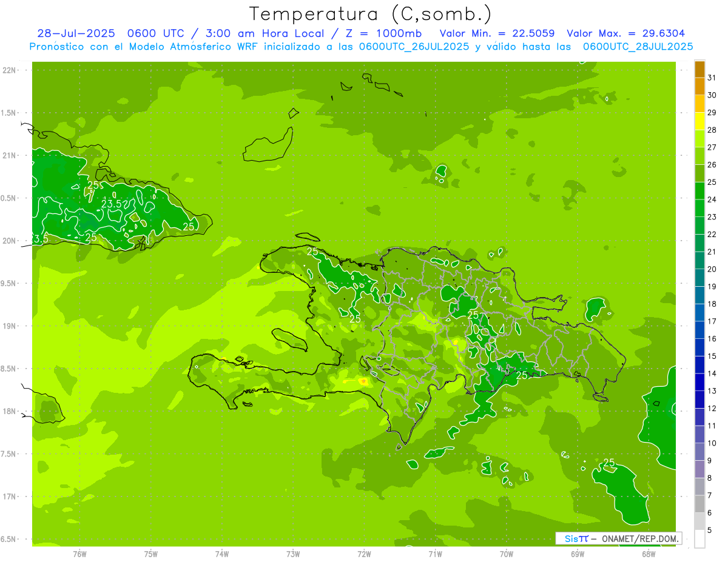Click legend value '10'
Viewport: 728px width, 562px height.
pyautogui.click(x=712, y=443)
